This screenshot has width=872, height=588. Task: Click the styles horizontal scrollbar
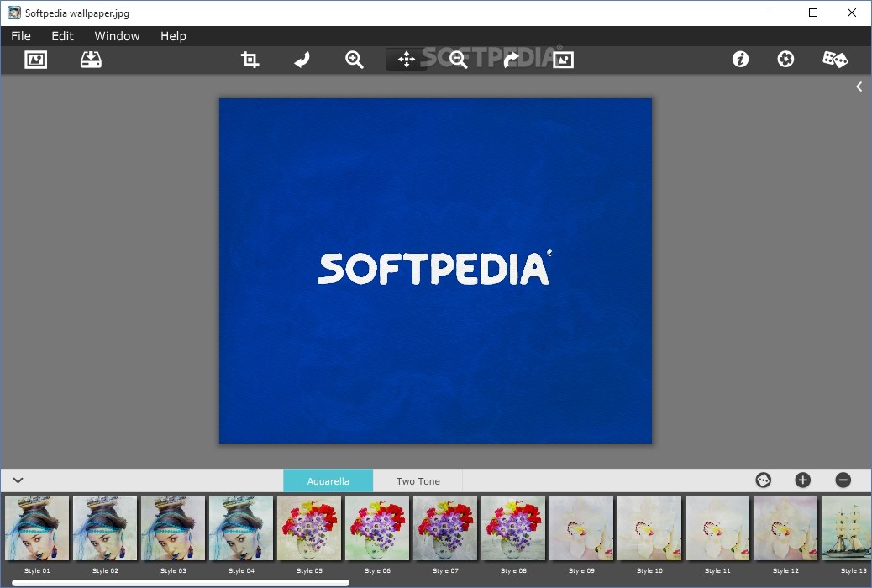click(181, 583)
